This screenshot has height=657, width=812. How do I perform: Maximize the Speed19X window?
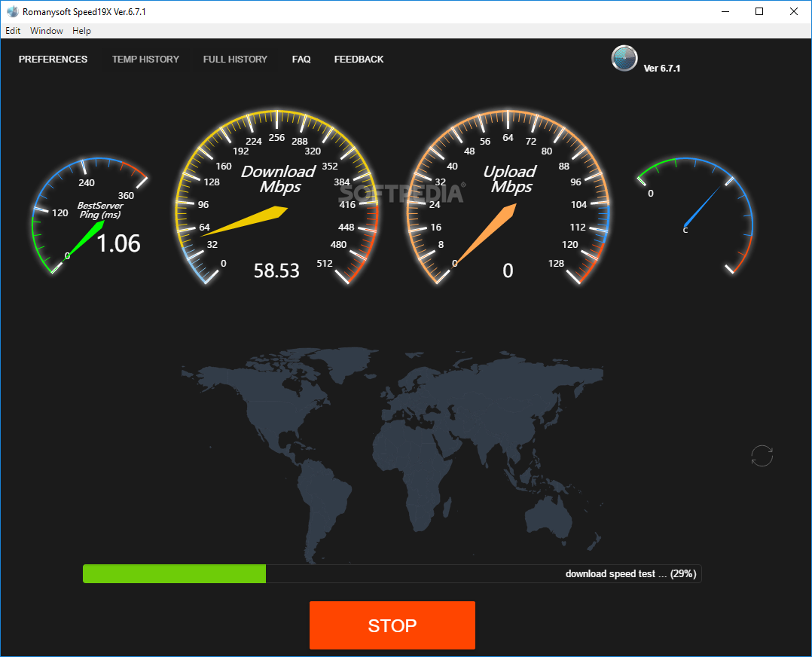(759, 11)
